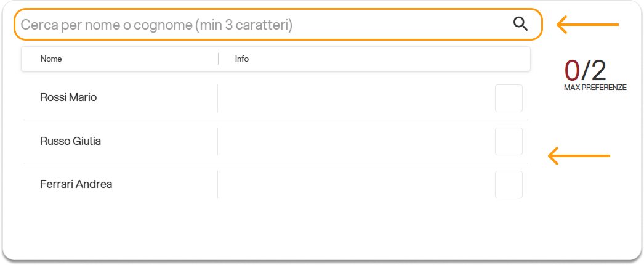Screen dimensions: 644x265
Task: Tick the checkbox for Rossi Mario
Action: click(x=509, y=99)
